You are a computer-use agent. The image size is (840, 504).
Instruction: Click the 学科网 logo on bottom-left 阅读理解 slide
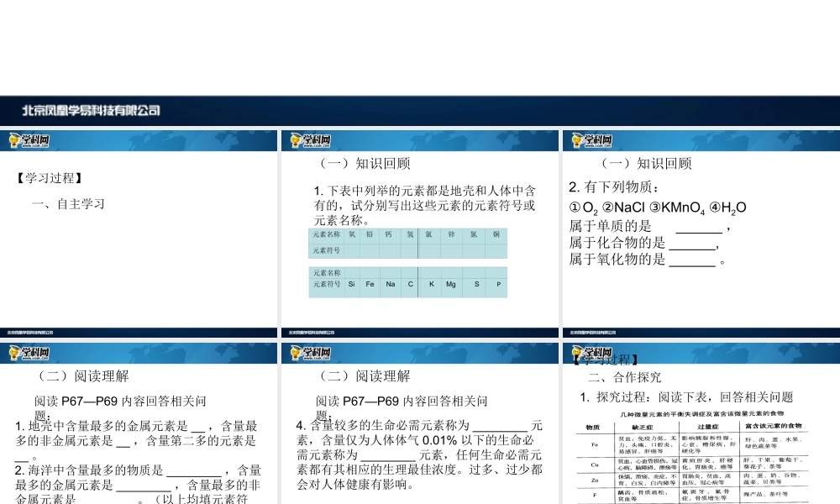pos(28,353)
